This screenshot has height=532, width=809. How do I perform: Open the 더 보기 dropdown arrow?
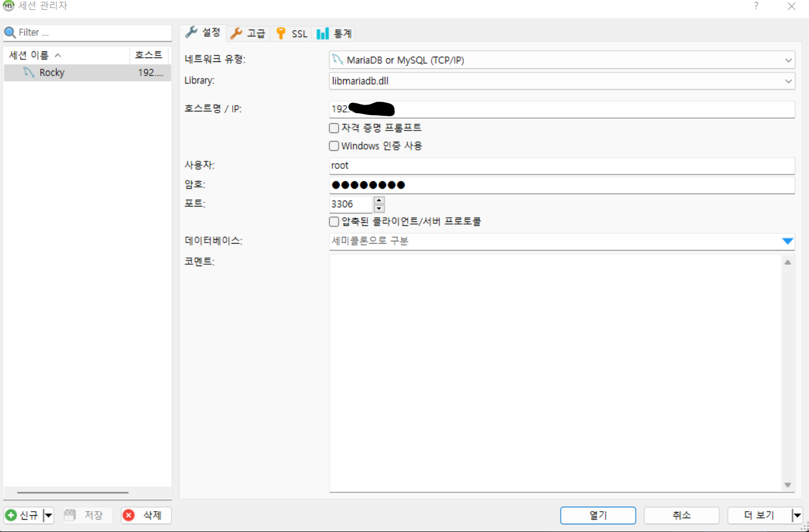pyautogui.click(x=797, y=515)
